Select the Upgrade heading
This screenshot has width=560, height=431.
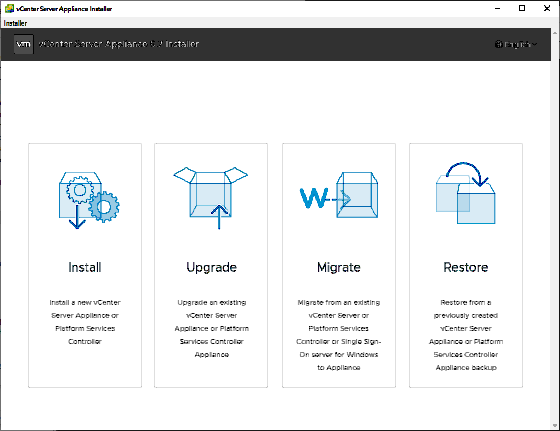pyautogui.click(x=211, y=267)
